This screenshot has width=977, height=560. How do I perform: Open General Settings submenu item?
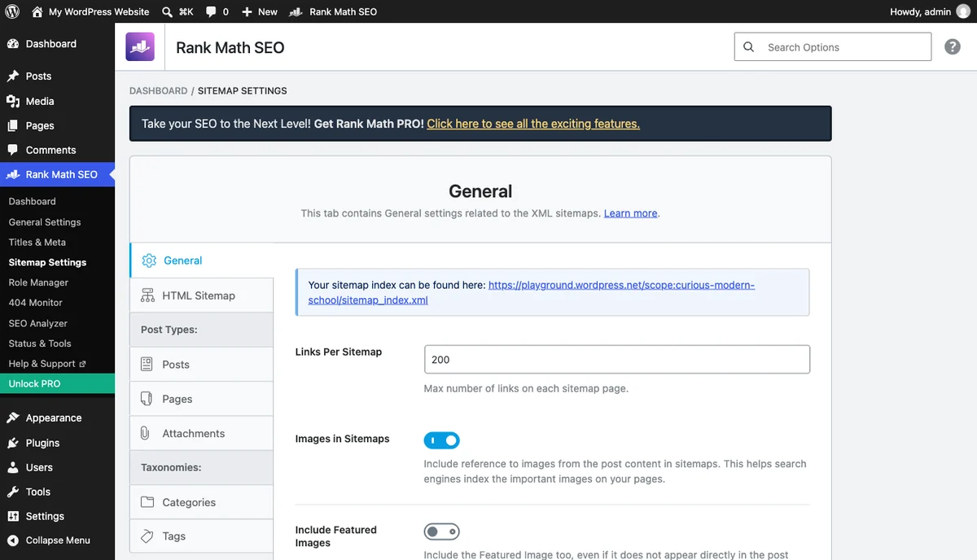point(57,221)
